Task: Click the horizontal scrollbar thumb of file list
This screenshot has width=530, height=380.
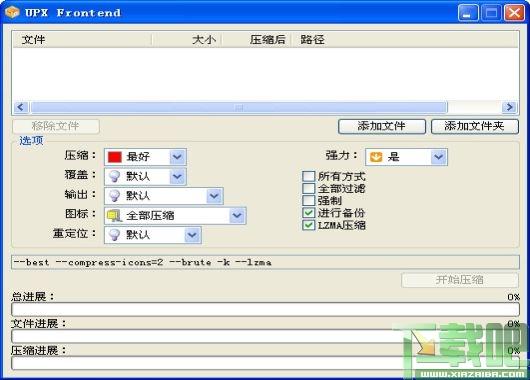Action: 239,108
